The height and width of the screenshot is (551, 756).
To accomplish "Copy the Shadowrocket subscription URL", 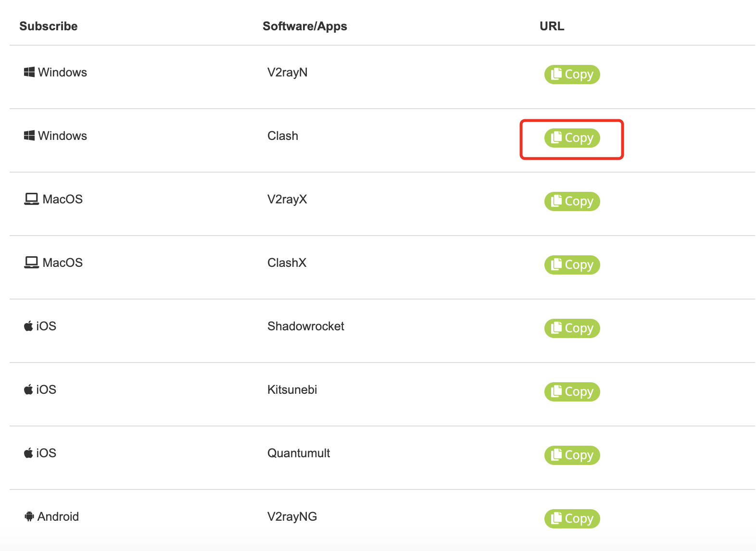I will point(572,328).
